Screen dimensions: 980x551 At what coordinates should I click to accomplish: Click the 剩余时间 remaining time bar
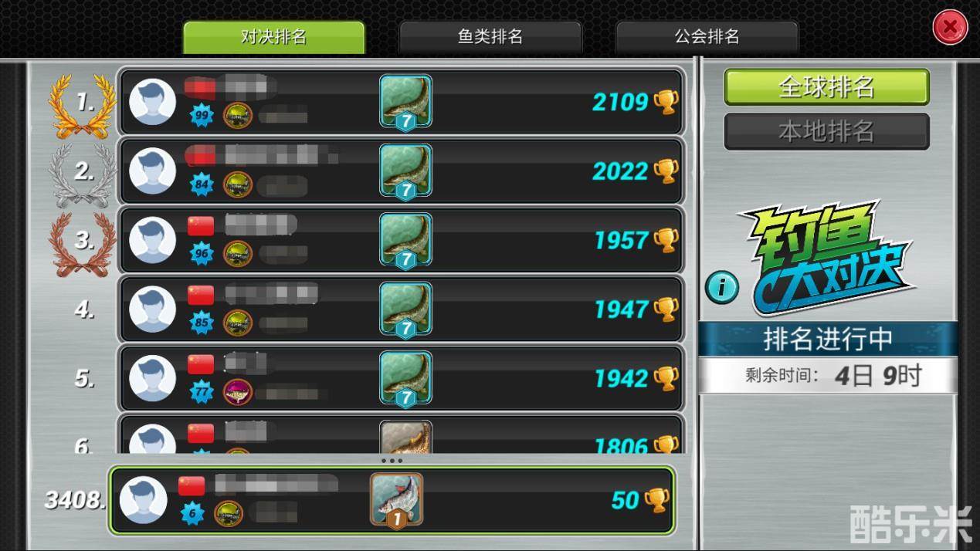point(828,376)
